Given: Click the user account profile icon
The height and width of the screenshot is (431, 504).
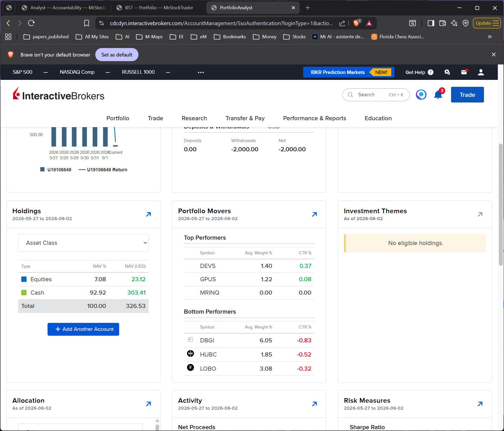Looking at the screenshot, I should point(481,72).
